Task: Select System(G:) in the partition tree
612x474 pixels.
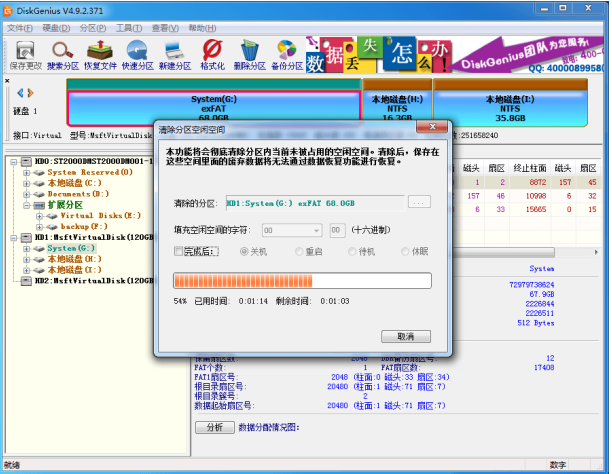Action: point(71,248)
